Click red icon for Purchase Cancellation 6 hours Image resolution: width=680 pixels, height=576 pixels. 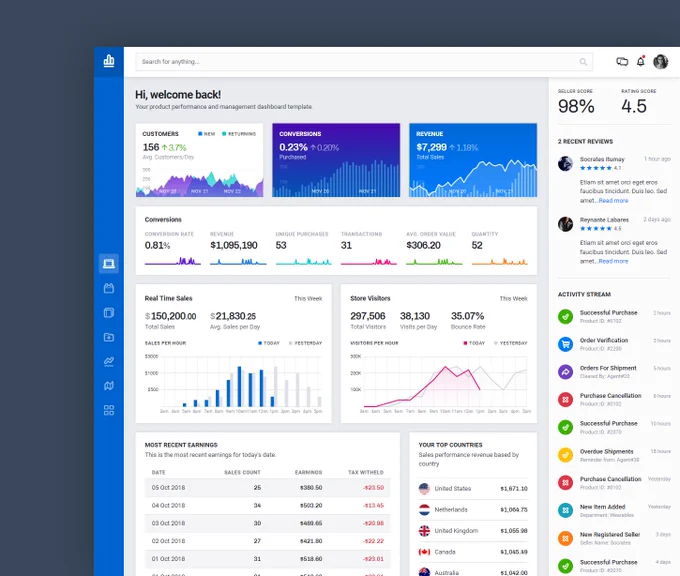[x=565, y=399]
